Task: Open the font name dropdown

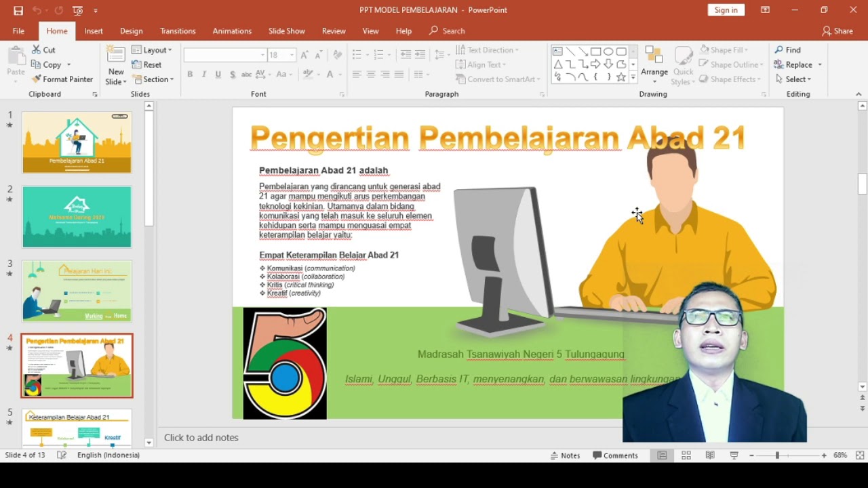Action: [x=262, y=55]
